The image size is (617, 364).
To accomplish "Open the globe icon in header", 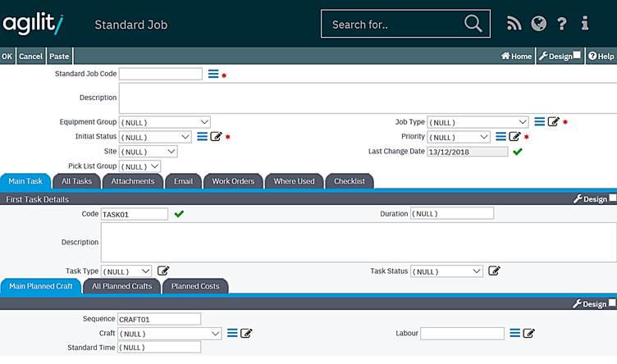I will pyautogui.click(x=539, y=24).
